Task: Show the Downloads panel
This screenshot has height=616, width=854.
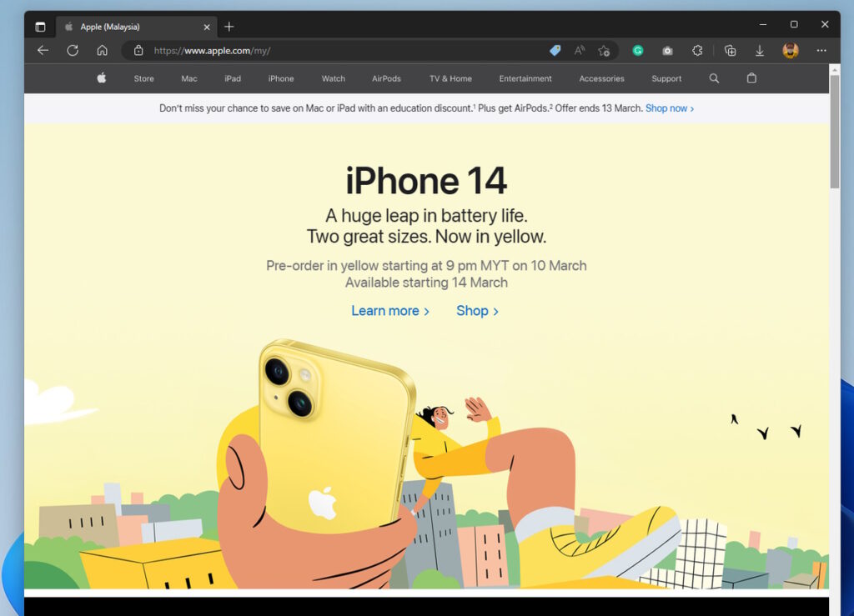Action: (x=759, y=51)
